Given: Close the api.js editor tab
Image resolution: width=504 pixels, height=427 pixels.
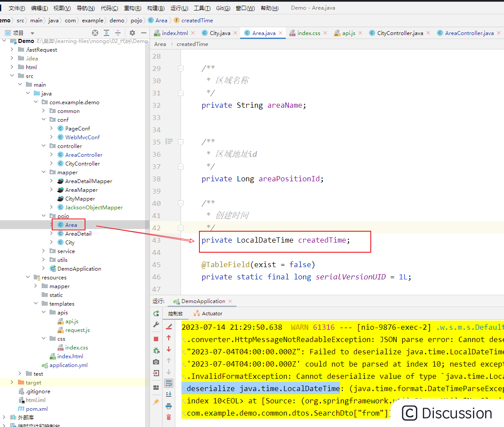Looking at the screenshot, I should point(360,33).
